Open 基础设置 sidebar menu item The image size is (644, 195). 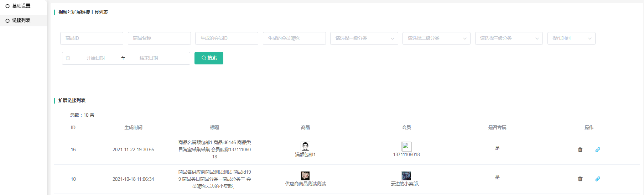(x=21, y=6)
